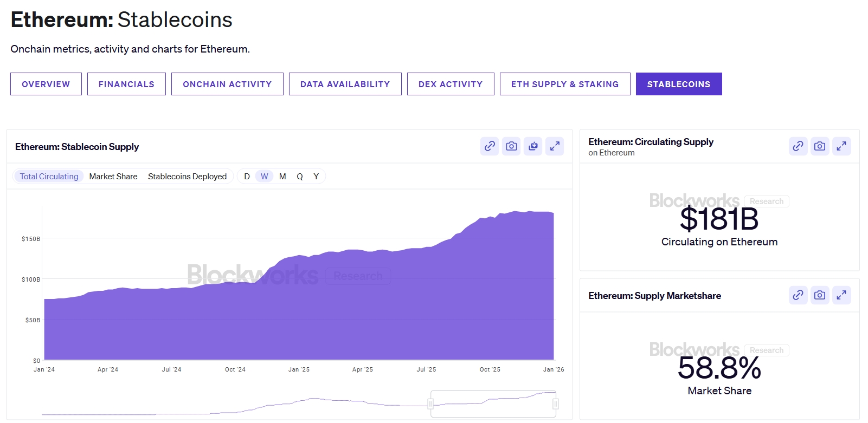Expand Stablecoin Supply chart to fullscreen
The image size is (868, 423).
(555, 146)
